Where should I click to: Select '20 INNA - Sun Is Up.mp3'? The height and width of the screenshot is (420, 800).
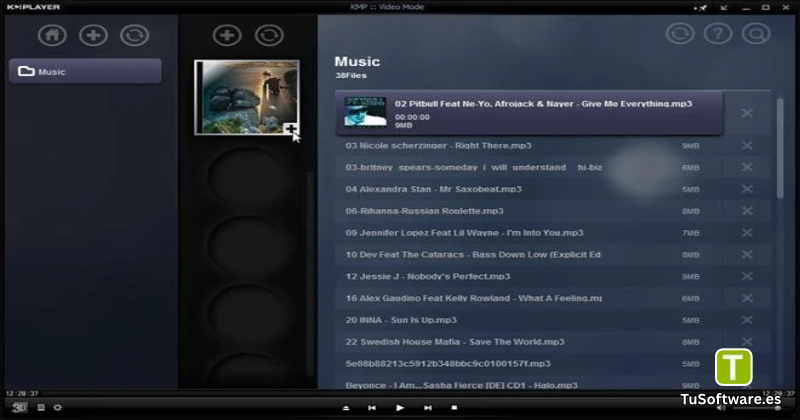coord(401,320)
